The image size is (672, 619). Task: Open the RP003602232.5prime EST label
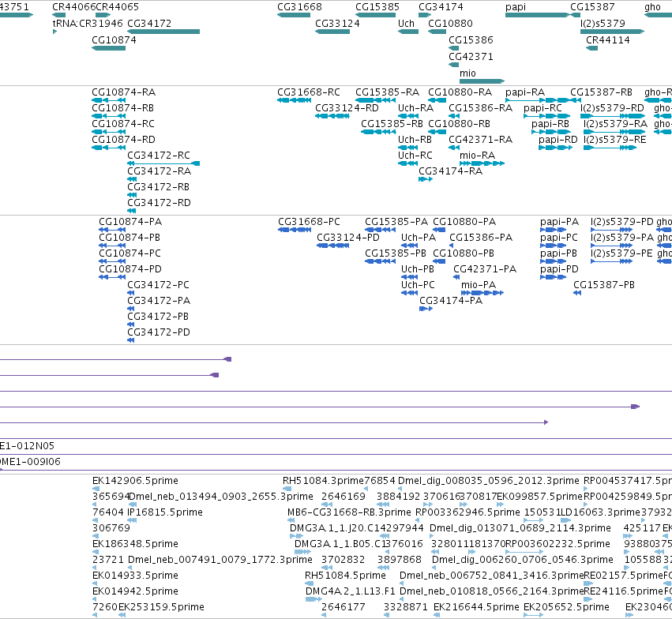[x=558, y=544]
